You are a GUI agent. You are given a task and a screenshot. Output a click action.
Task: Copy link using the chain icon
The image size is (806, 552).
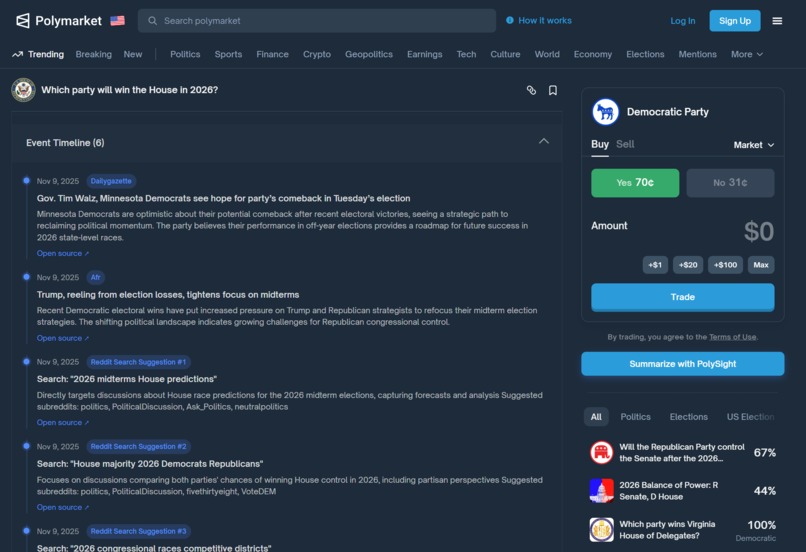[x=531, y=90]
